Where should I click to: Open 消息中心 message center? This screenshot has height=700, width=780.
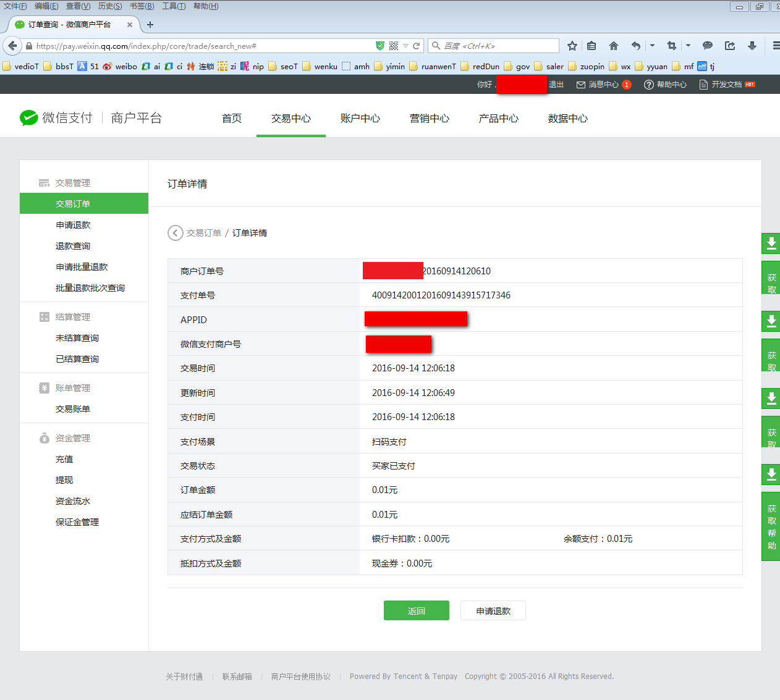point(604,85)
